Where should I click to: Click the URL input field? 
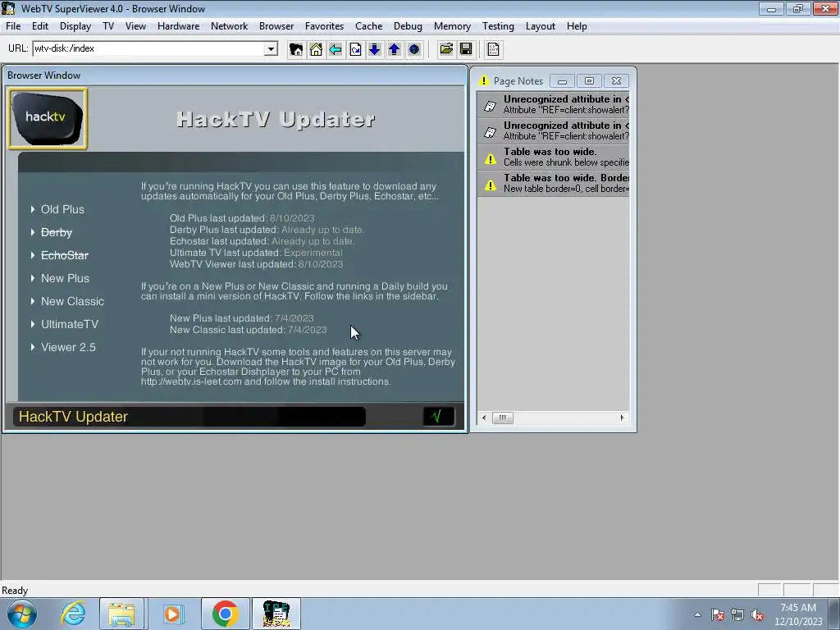click(x=149, y=48)
